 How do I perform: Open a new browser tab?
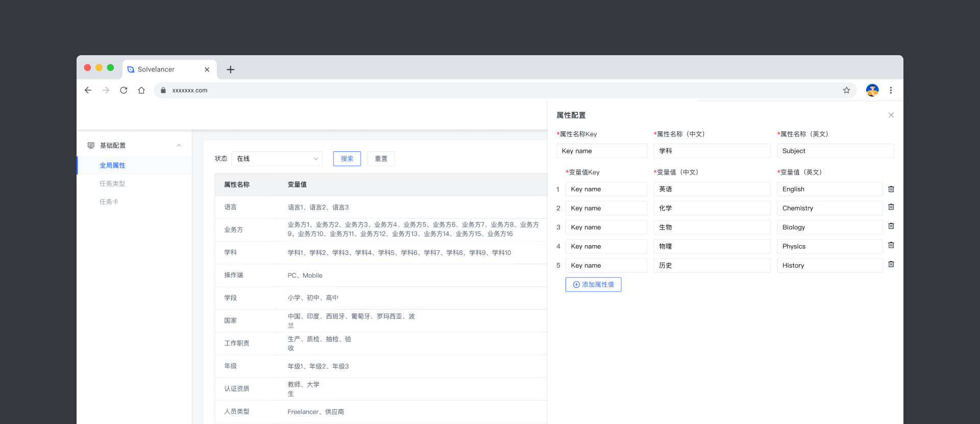coord(230,69)
